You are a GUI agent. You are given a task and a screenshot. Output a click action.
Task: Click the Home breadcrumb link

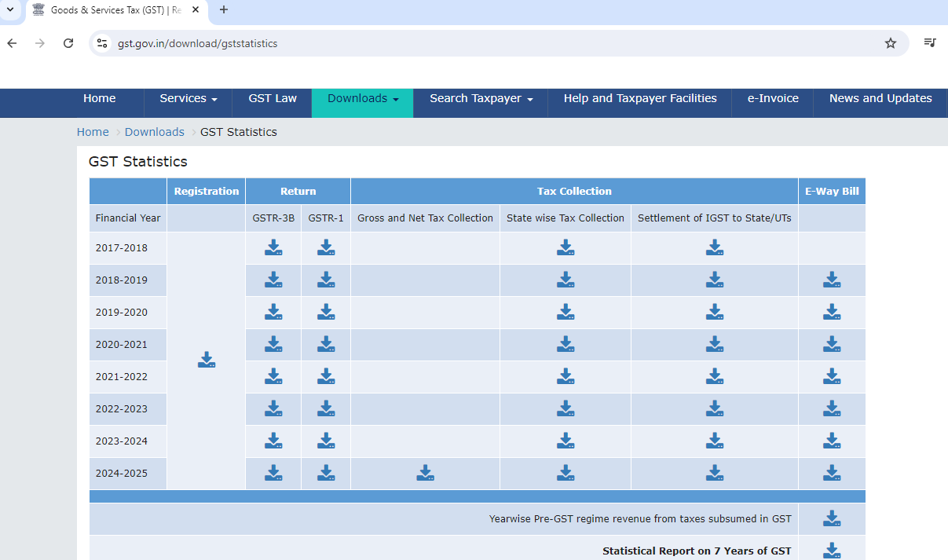click(93, 132)
